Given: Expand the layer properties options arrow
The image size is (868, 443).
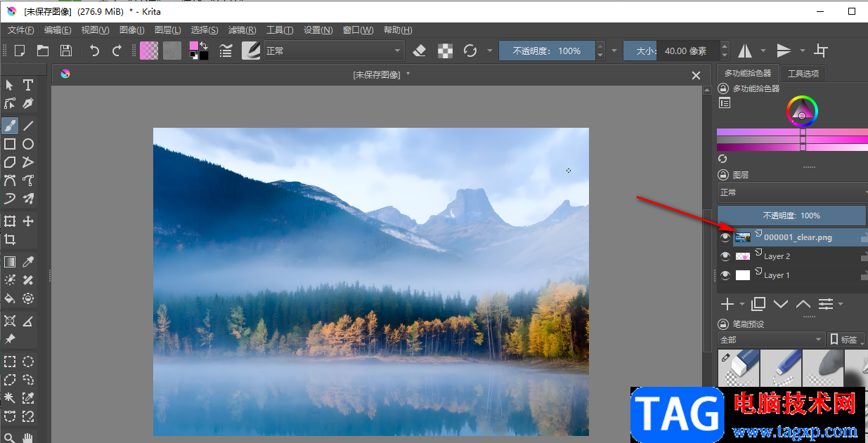Looking at the screenshot, I should [841, 305].
